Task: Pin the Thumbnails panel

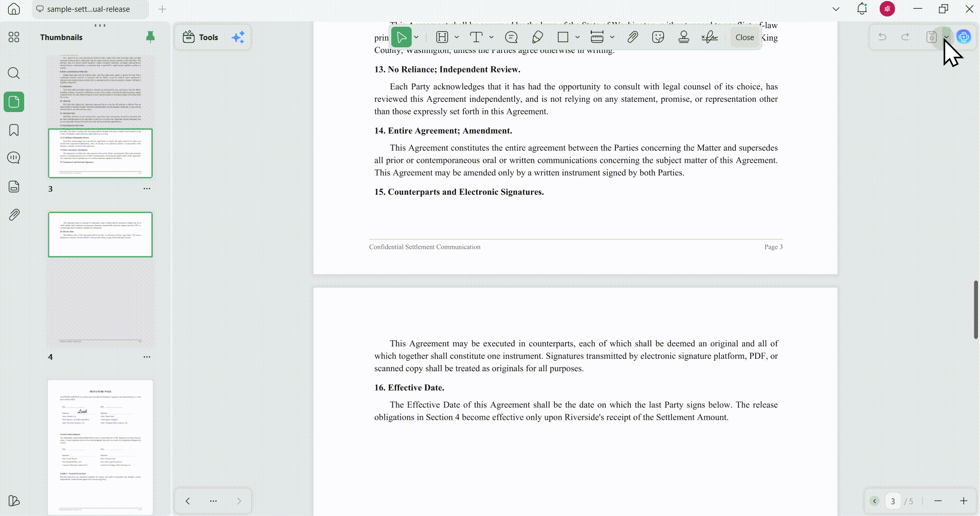Action: pos(150,36)
